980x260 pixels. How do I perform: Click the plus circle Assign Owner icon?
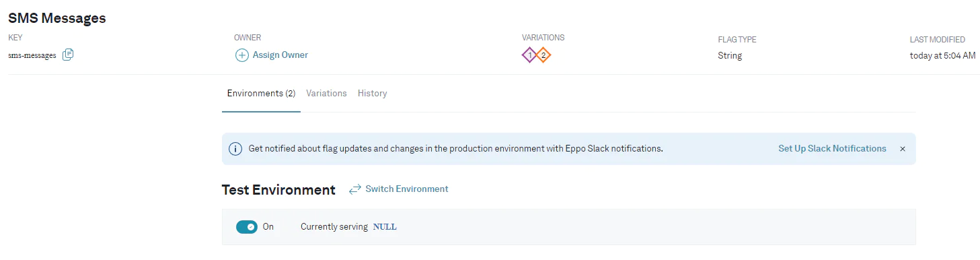pyautogui.click(x=241, y=55)
